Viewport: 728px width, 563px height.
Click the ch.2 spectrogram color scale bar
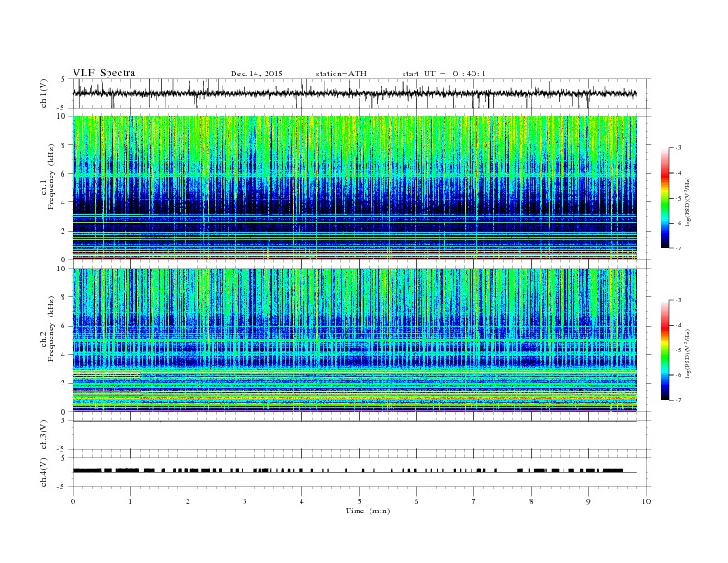(665, 350)
